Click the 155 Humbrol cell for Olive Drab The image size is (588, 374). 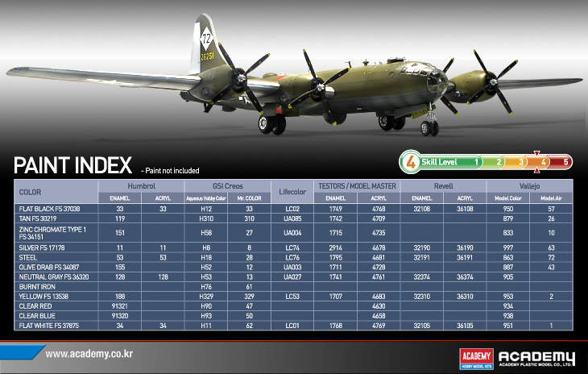click(x=120, y=267)
